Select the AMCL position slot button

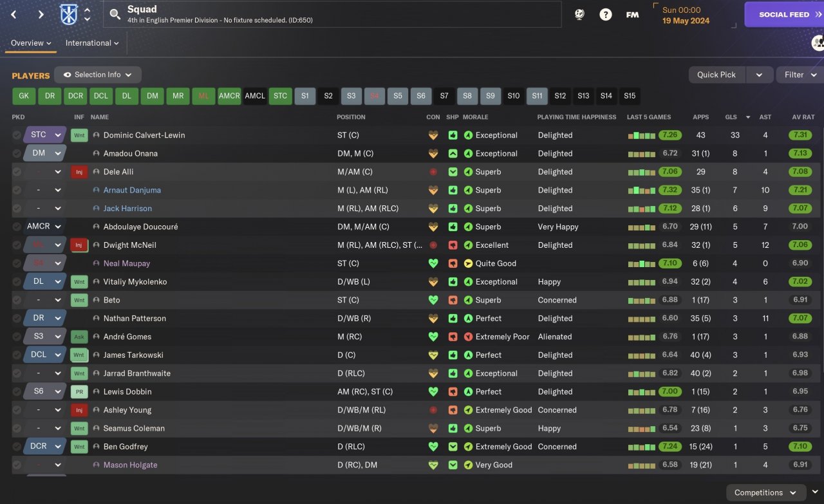(x=255, y=96)
